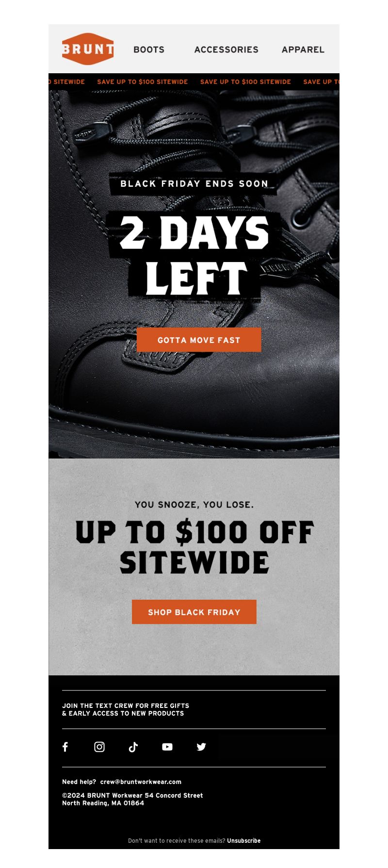
Task: Click the Join the Text Crew banner
Action: (126, 709)
